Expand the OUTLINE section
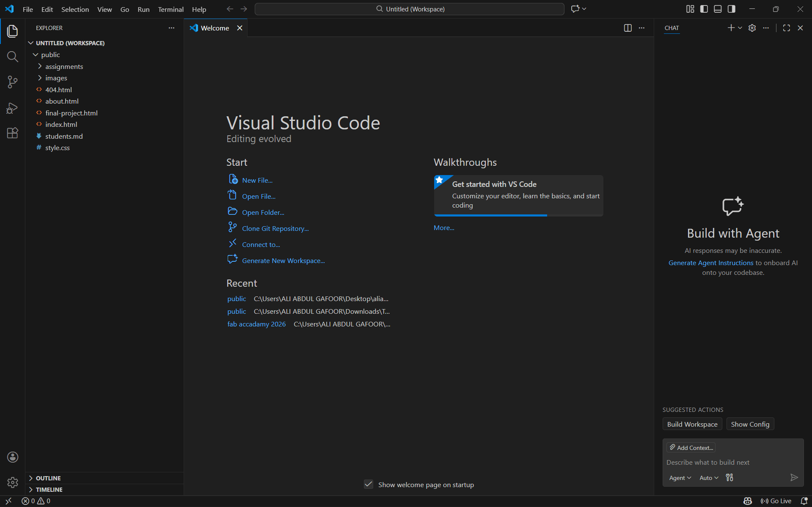 click(48, 478)
